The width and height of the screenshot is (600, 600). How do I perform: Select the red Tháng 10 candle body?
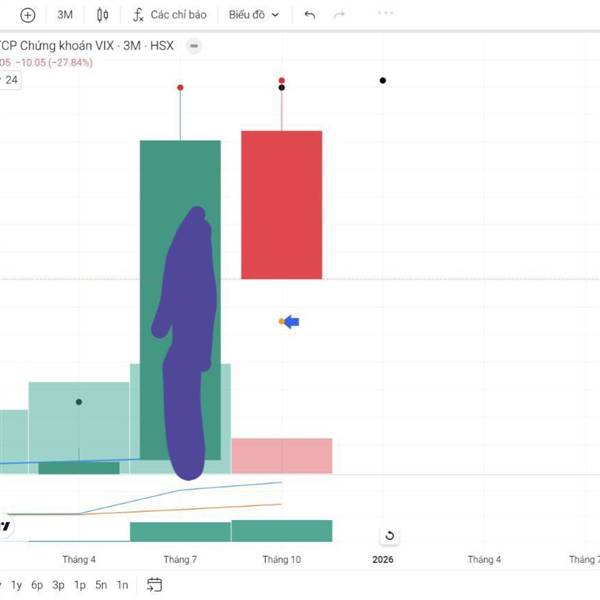pyautogui.click(x=282, y=205)
